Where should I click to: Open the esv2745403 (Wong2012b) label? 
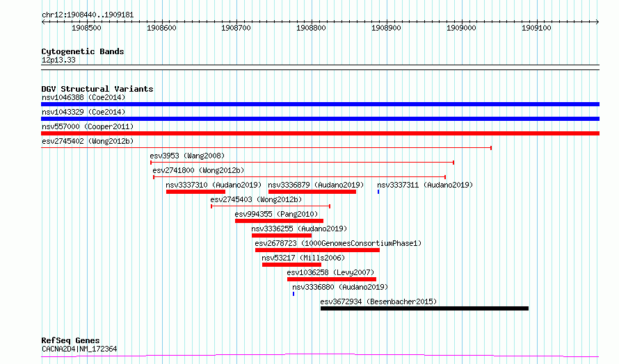256,199
